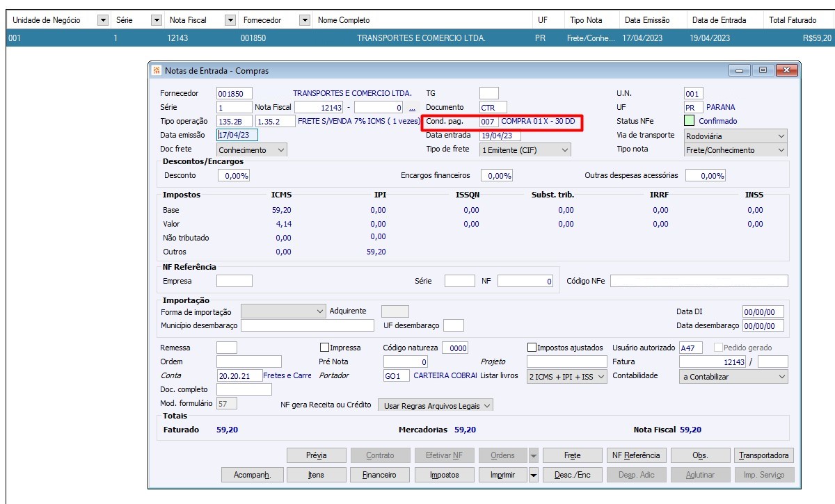Expand the Via de transporte dropdown

click(x=781, y=136)
